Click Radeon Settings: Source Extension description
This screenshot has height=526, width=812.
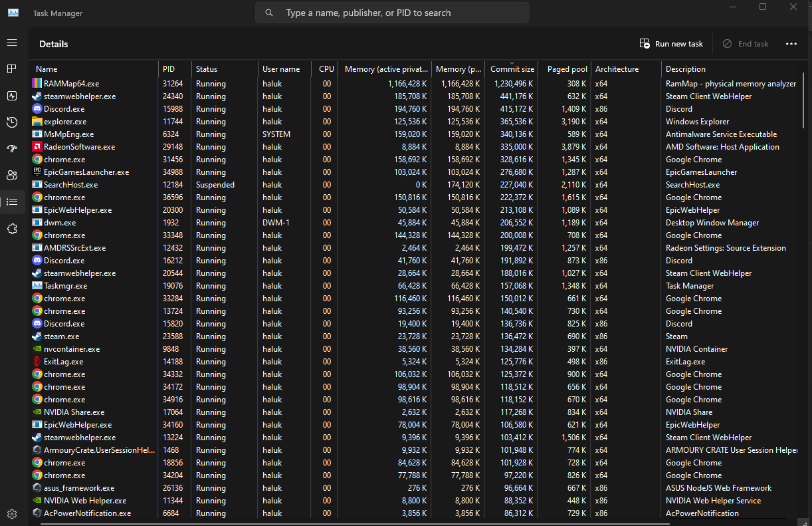726,248
